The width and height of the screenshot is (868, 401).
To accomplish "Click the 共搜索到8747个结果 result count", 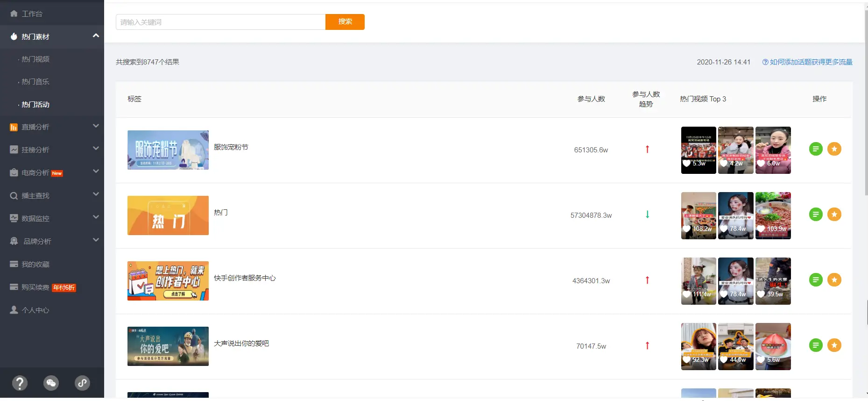I will pos(148,62).
